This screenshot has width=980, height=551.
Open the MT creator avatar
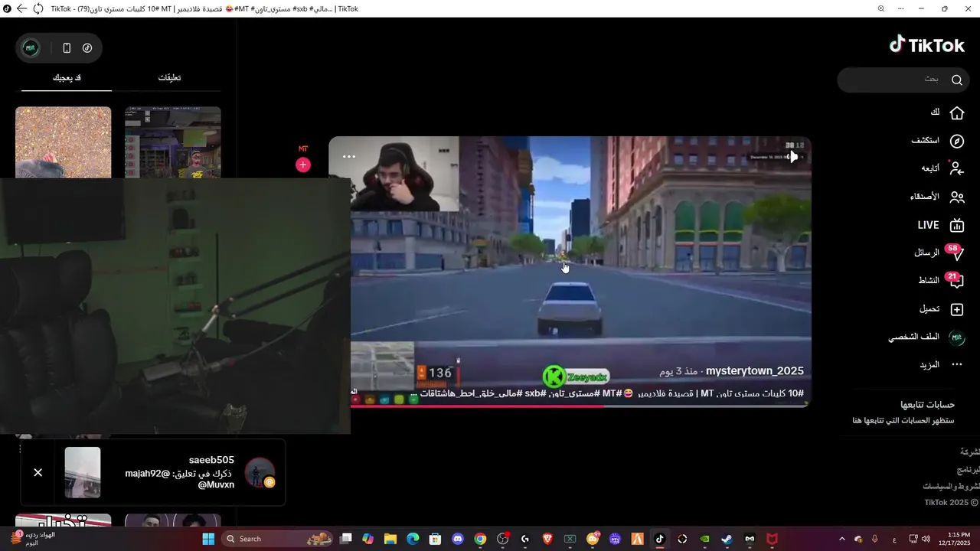[x=303, y=148]
